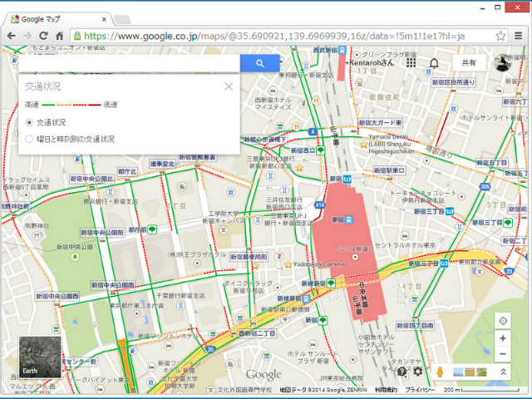Viewport: 532px width, 399px height.
Task: Switch to the Google マップ browser tab
Action: [57, 19]
